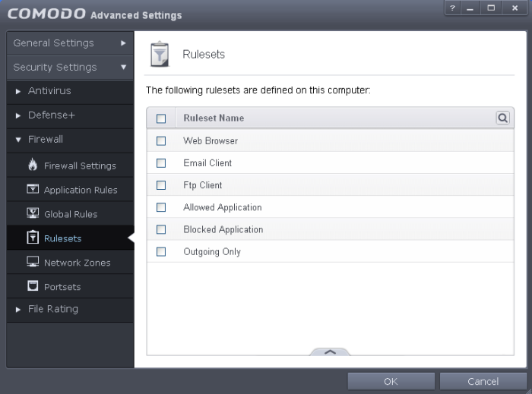532x394 pixels.
Task: Tick the Blocked Application checkbox
Action: [x=160, y=230]
